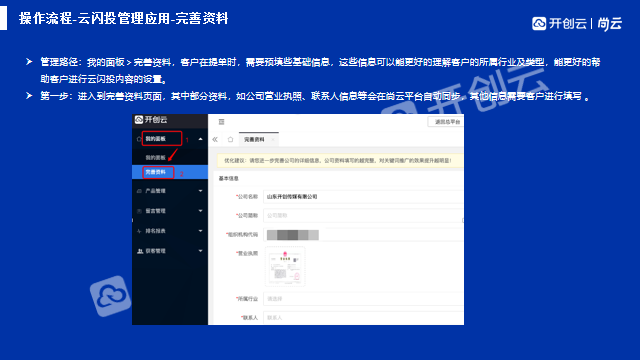This screenshot has height=360, width=640.
Task: Click the 第一步 bullet paragraph
Action: 314,96
